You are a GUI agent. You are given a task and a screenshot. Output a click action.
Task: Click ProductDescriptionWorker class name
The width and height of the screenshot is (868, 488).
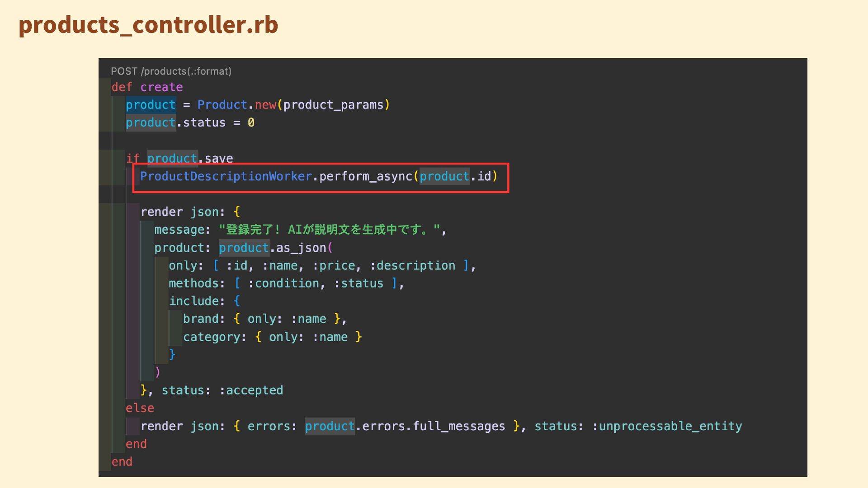(x=226, y=176)
